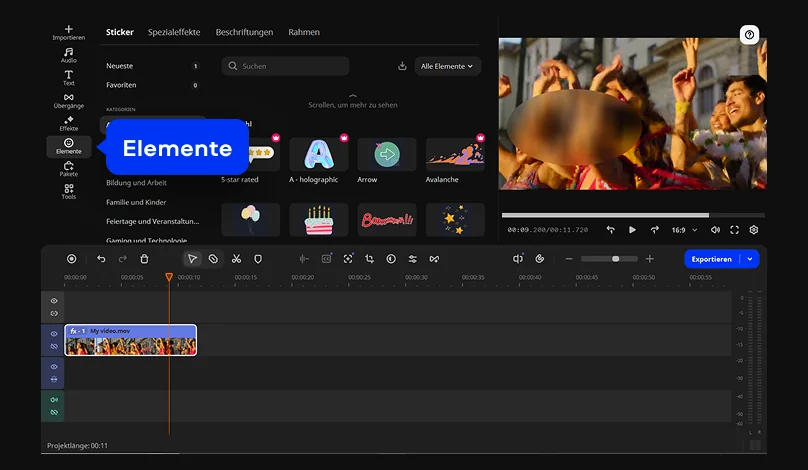
Task: Mute the green audio track
Action: point(54,400)
